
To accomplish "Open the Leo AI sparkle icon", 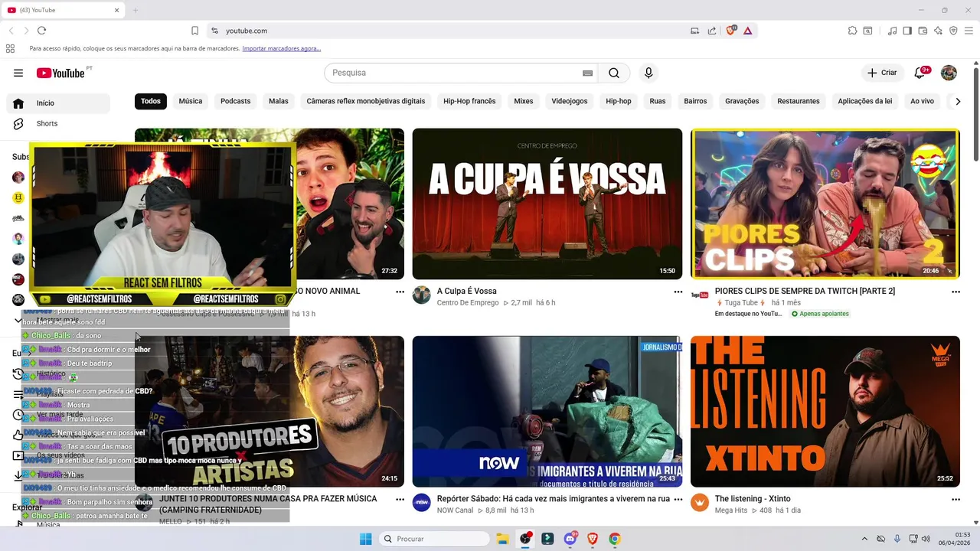I will click(938, 31).
